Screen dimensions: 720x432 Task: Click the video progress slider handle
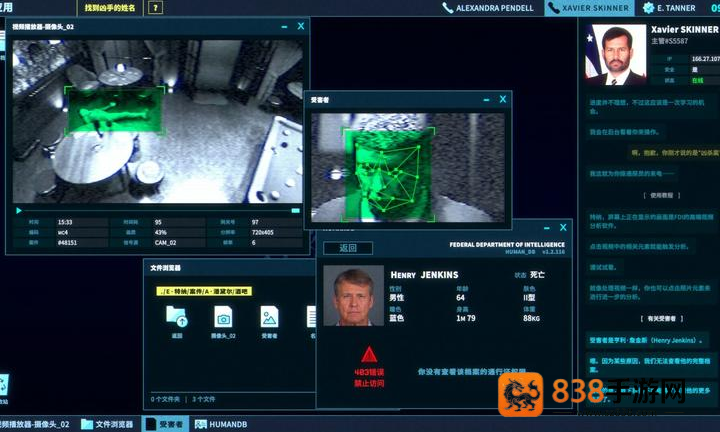[296, 211]
